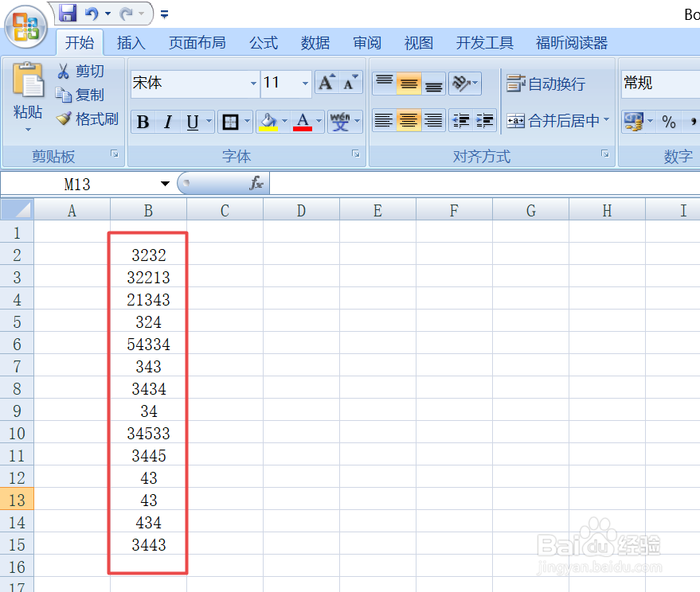Apply the yellow fill color

[268, 122]
